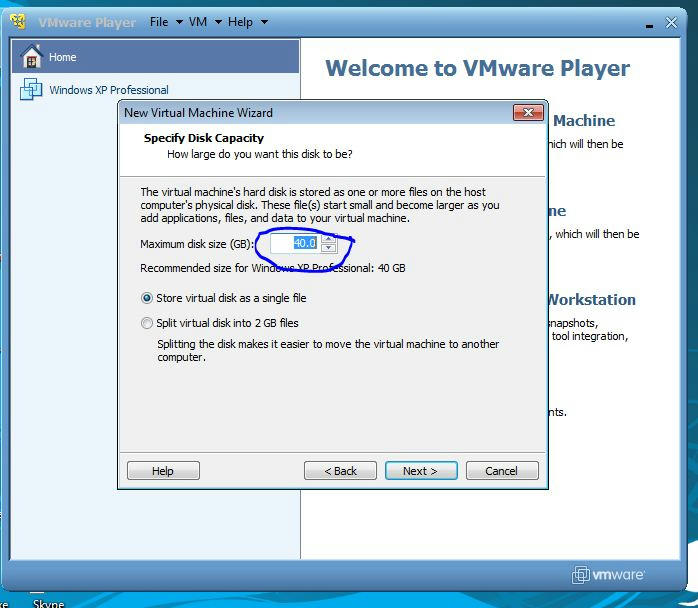
Task: Click the Recommended size 40 GB text
Action: (272, 268)
